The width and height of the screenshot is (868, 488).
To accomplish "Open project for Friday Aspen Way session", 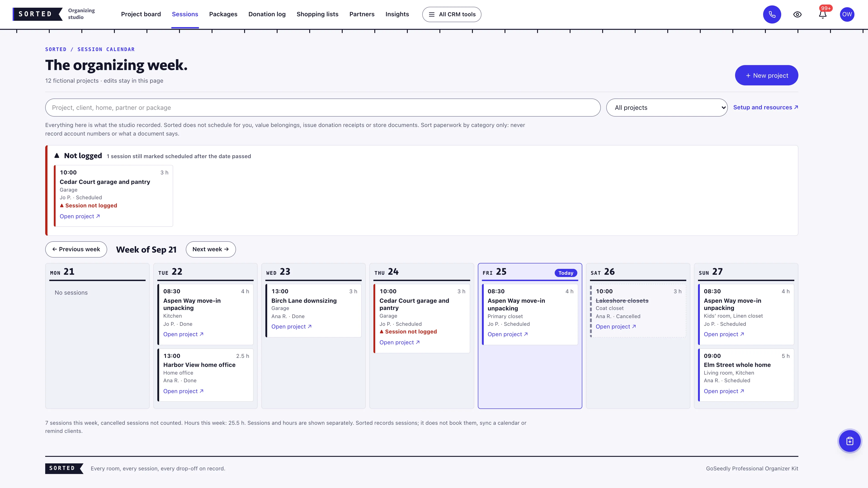I will point(507,334).
